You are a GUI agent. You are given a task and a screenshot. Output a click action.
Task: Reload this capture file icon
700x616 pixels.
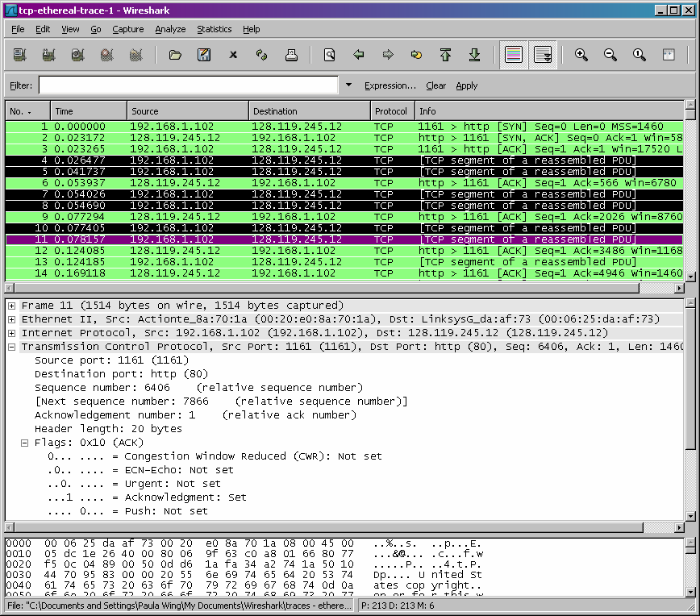click(261, 55)
